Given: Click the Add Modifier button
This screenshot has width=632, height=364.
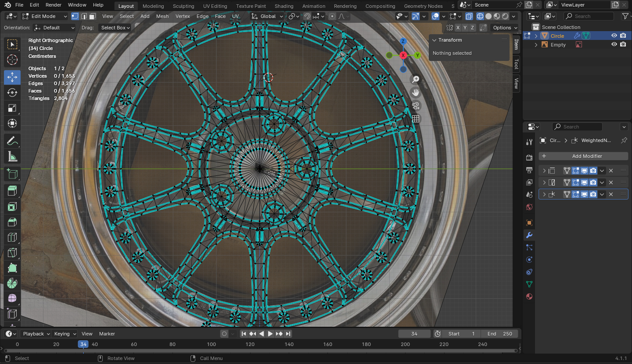Looking at the screenshot, I should coord(583,156).
